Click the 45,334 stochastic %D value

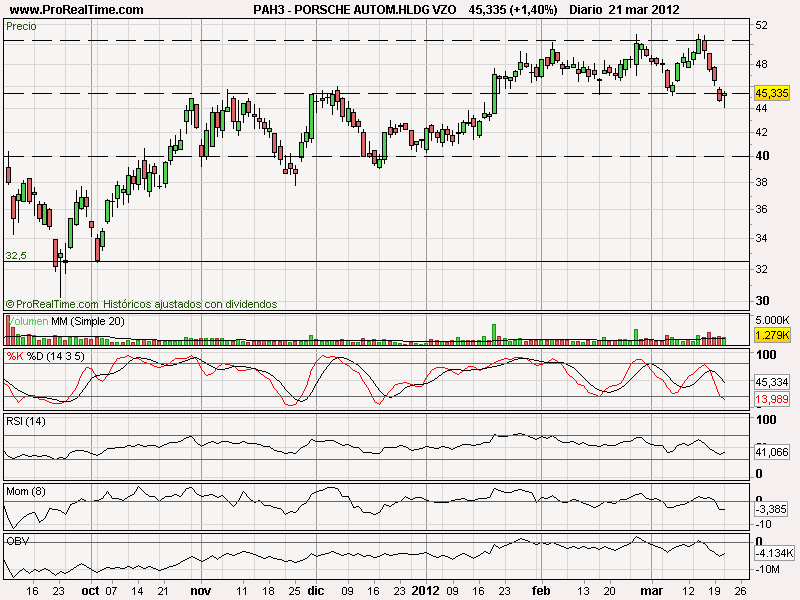coord(771,382)
